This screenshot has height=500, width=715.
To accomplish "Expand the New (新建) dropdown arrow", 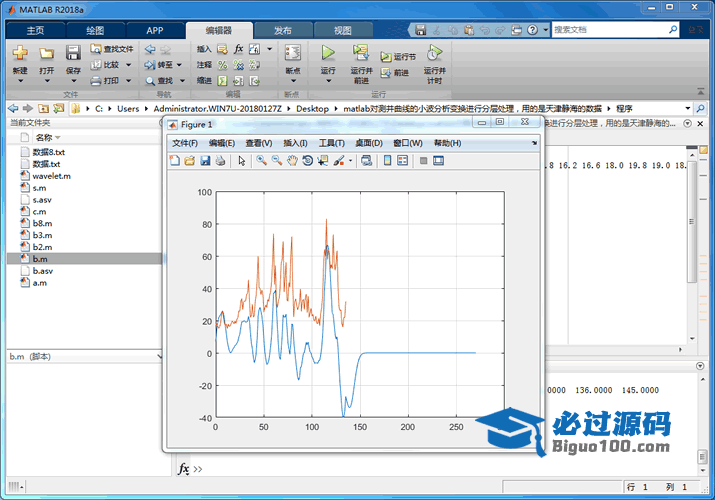I will 20,81.
